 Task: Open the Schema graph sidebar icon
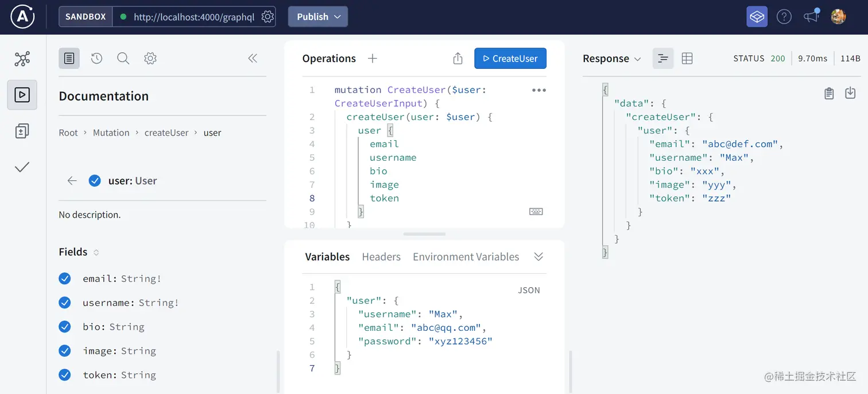click(x=22, y=59)
